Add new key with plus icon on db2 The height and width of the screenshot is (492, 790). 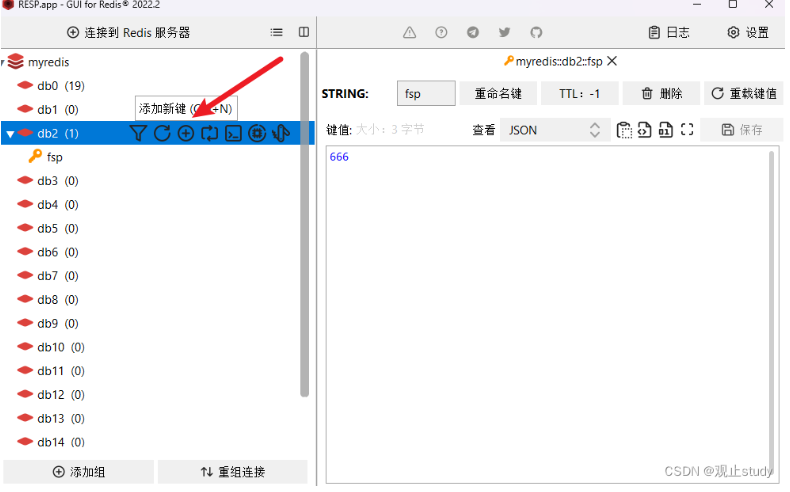186,133
